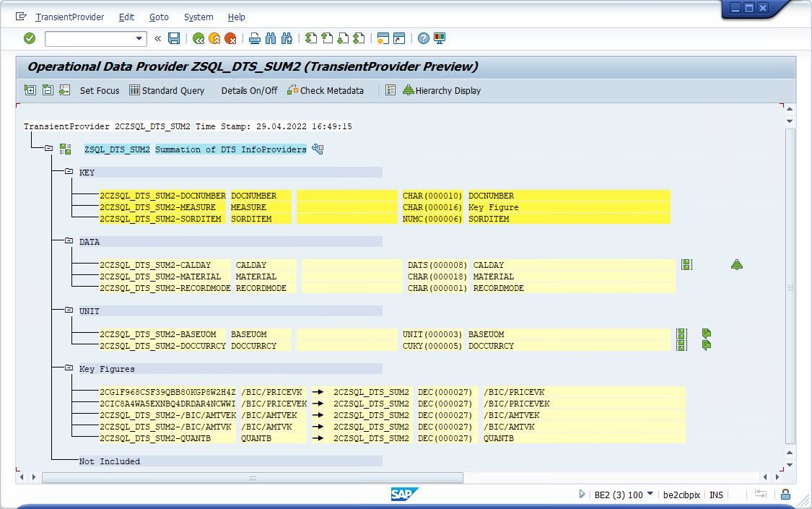The height and width of the screenshot is (509, 812).
Task: Click the red Cancel icon
Action: pos(230,38)
